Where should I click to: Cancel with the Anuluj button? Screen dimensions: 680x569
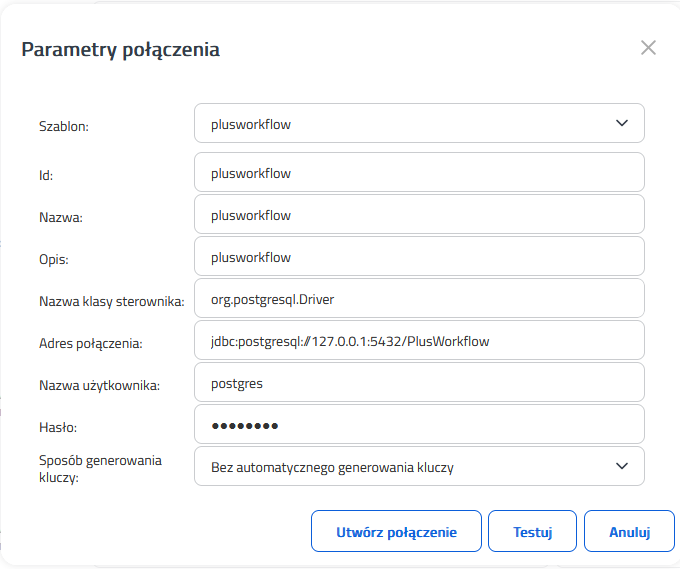[x=630, y=531]
